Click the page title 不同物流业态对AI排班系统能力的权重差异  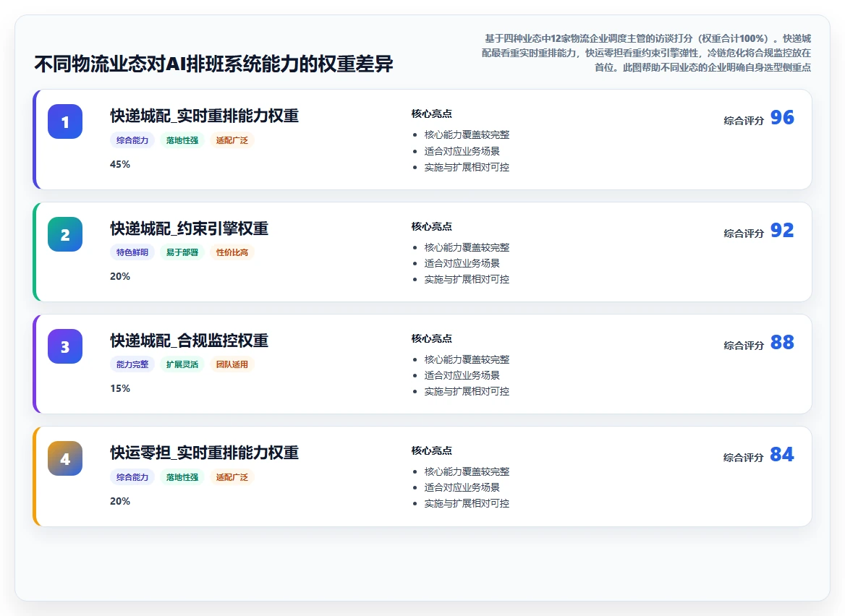(214, 64)
